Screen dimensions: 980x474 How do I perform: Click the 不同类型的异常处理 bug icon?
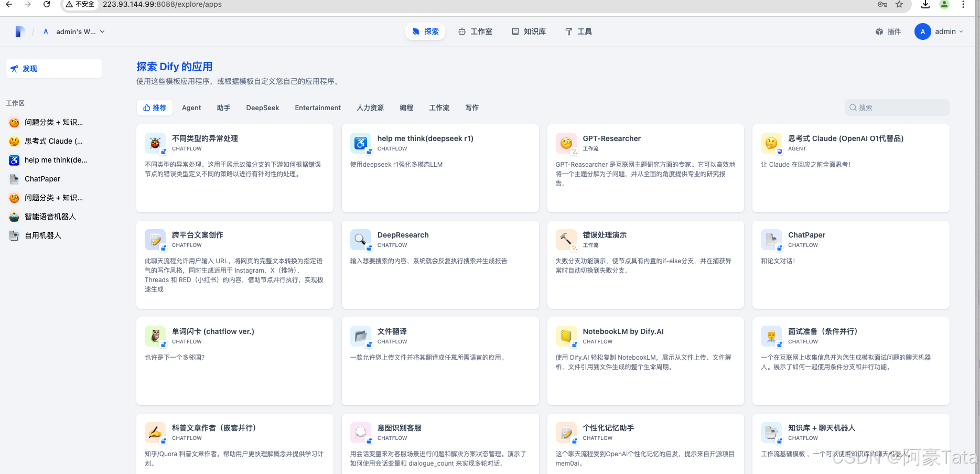click(155, 143)
